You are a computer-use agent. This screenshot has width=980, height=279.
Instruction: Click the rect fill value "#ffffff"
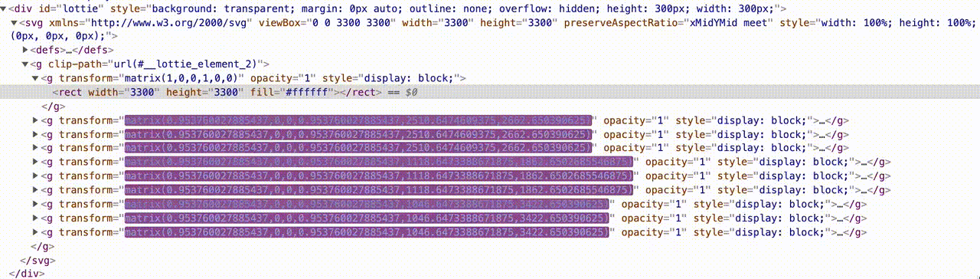point(306,92)
